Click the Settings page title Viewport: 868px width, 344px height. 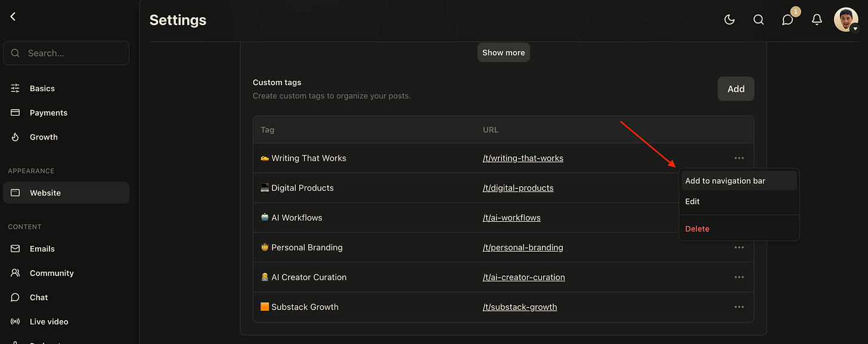pos(178,20)
